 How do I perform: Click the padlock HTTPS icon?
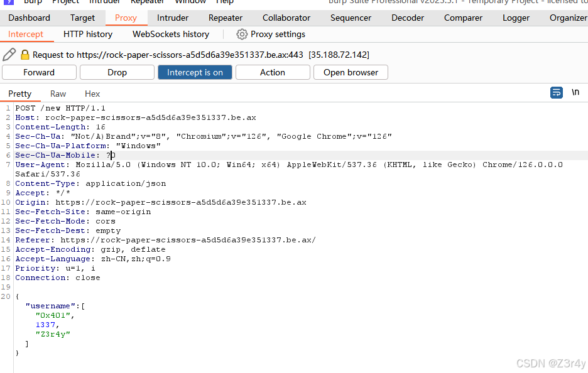24,55
